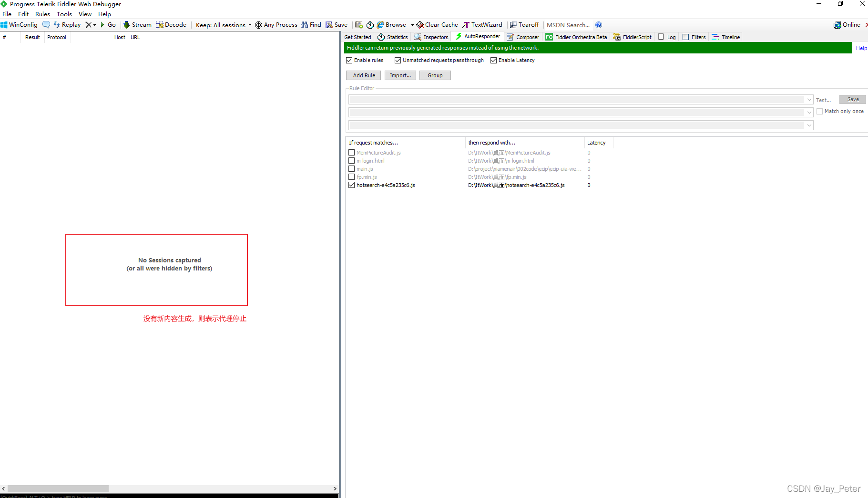Open the Edit menu
868x498 pixels.
point(23,14)
